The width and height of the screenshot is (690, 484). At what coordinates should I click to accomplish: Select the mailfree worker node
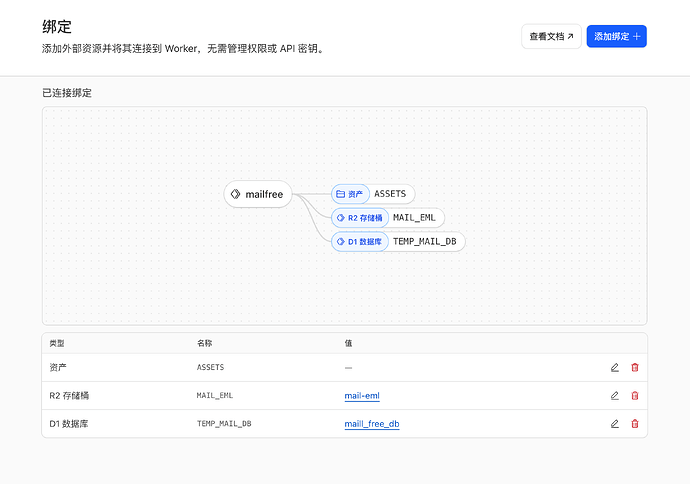(x=258, y=194)
